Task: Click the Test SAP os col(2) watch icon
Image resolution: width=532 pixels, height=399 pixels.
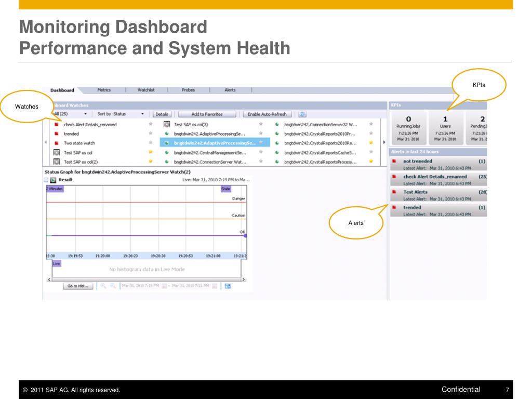Action: [x=57, y=162]
